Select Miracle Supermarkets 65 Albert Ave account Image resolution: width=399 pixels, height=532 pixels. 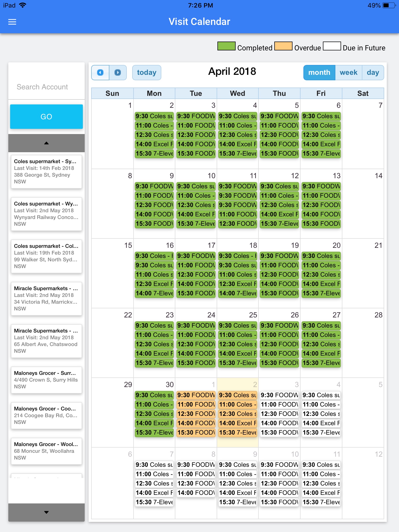point(46,341)
